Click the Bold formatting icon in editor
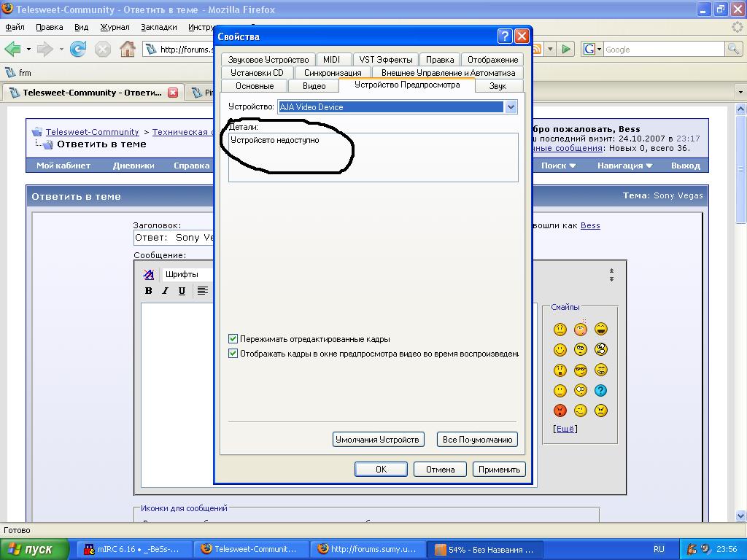747x560 pixels. click(x=149, y=290)
